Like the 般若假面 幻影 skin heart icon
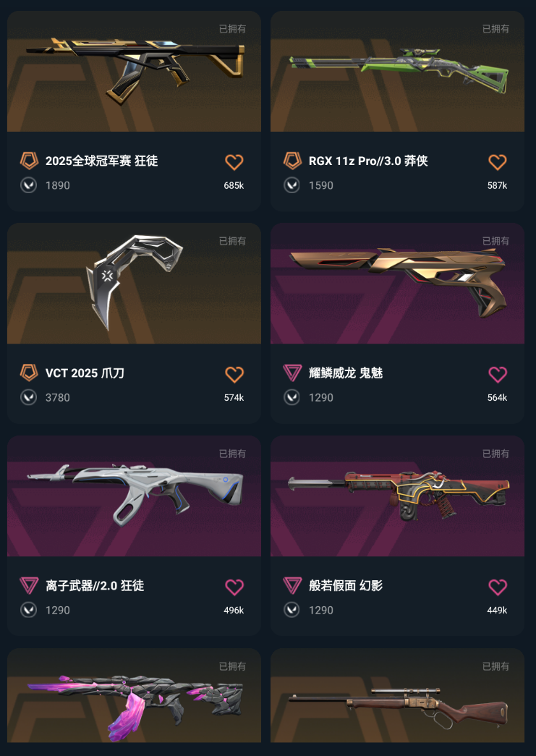536x756 pixels. point(498,587)
